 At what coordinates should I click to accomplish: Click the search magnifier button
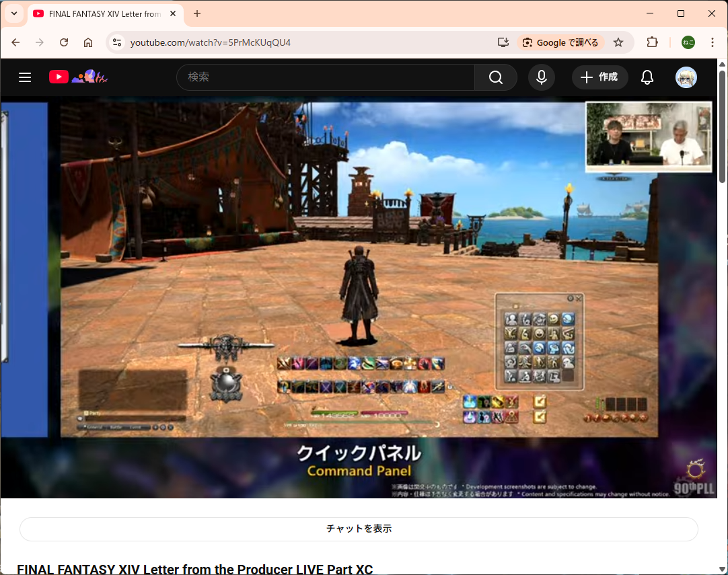point(495,77)
